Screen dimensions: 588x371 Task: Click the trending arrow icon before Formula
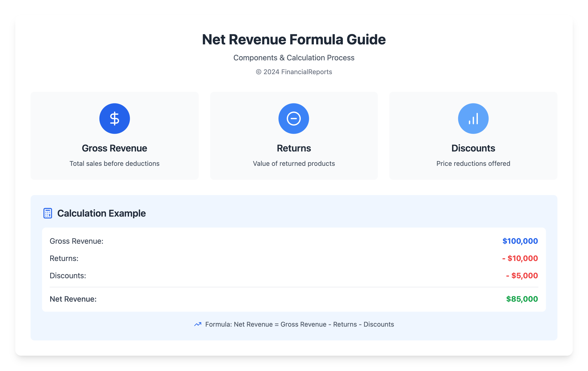[x=198, y=324]
